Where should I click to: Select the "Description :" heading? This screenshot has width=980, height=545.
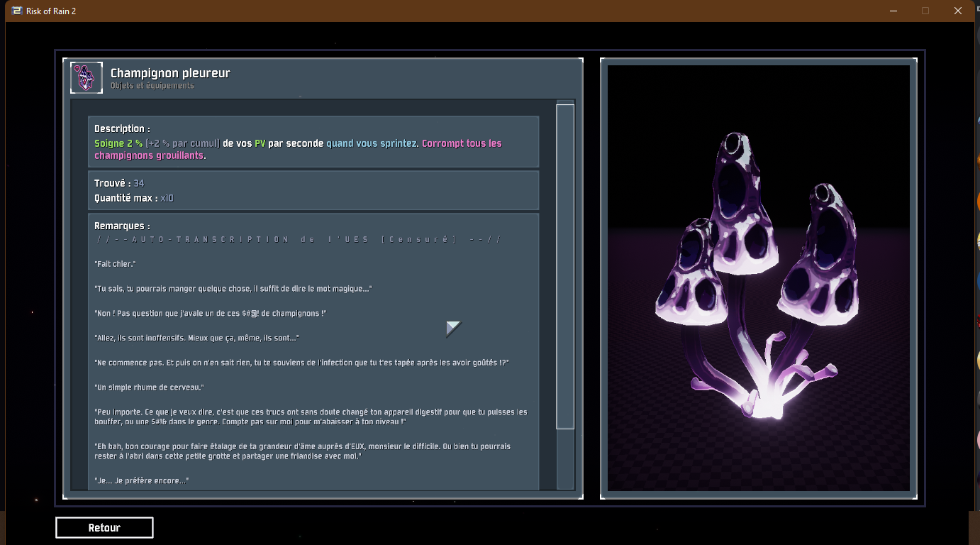tap(122, 128)
